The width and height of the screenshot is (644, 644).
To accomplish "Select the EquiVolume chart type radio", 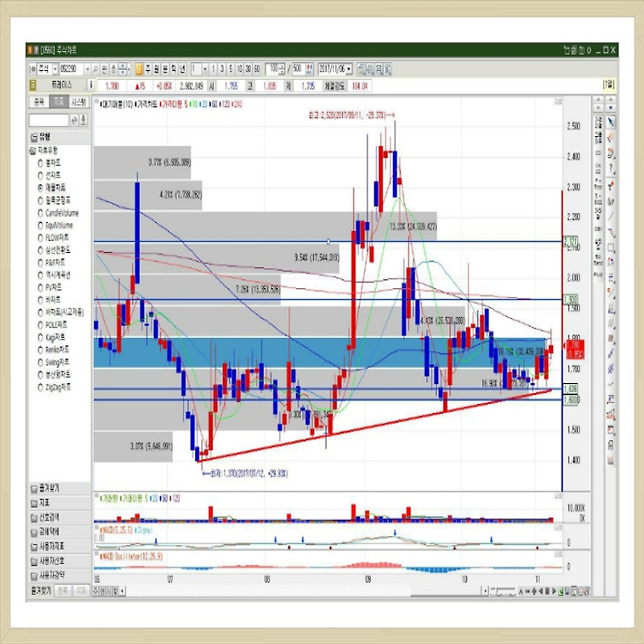I will (40, 225).
